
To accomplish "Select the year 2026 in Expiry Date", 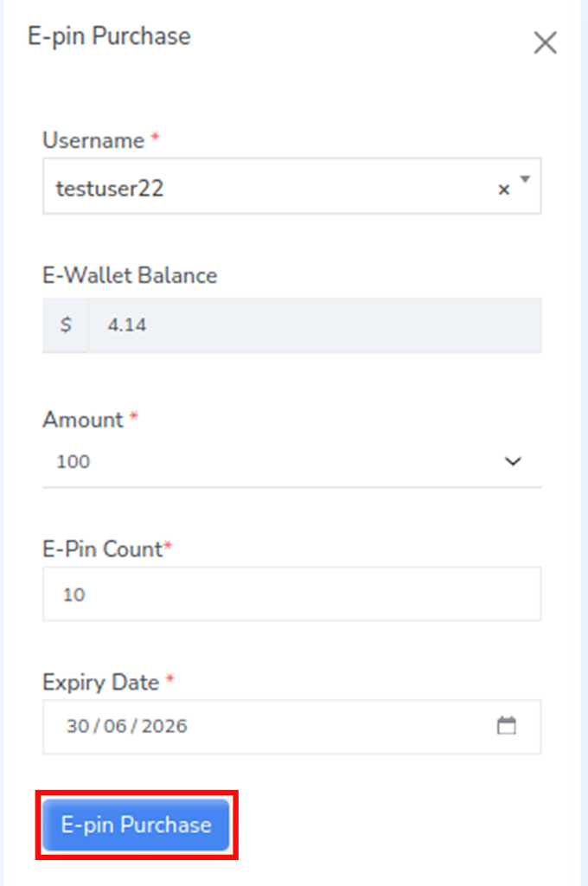I will point(164,726).
